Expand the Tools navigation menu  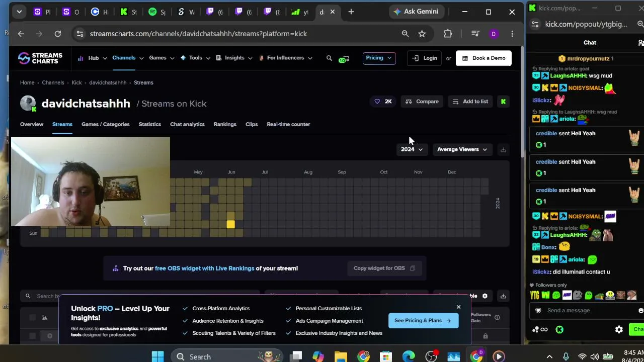click(x=195, y=58)
